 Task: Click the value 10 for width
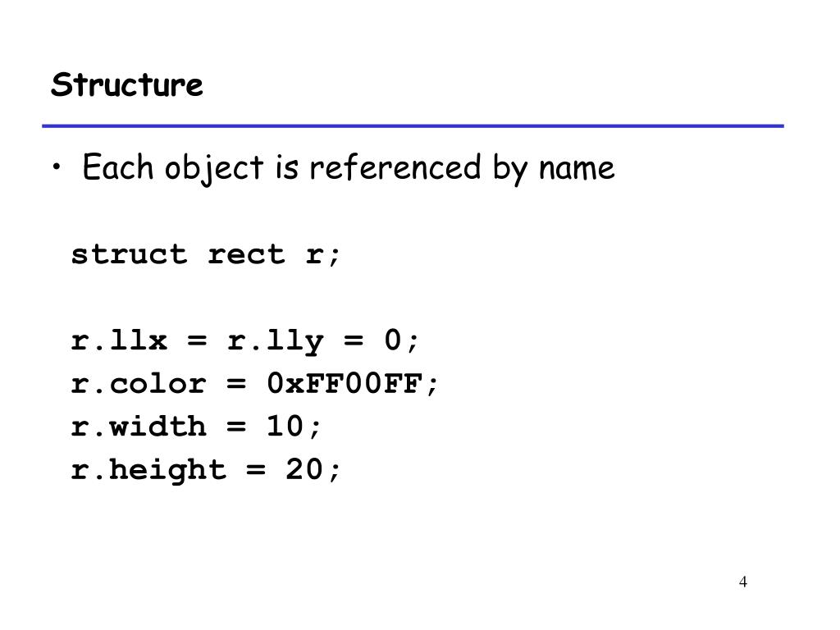tap(285, 427)
